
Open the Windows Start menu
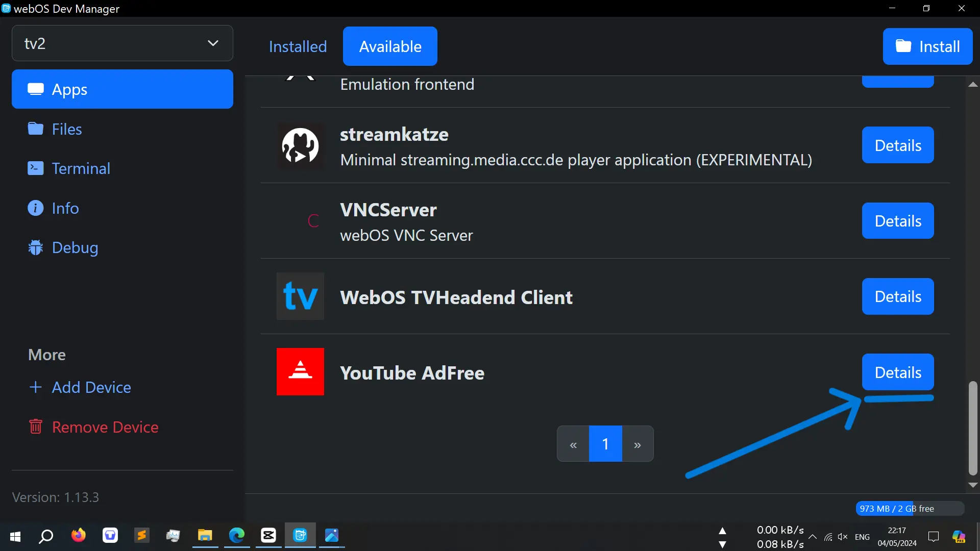pyautogui.click(x=15, y=536)
